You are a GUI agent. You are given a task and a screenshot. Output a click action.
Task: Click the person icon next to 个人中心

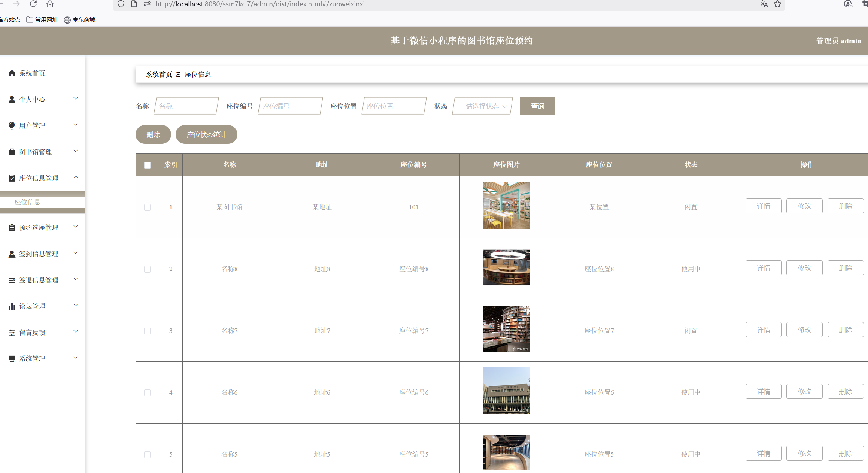click(12, 99)
